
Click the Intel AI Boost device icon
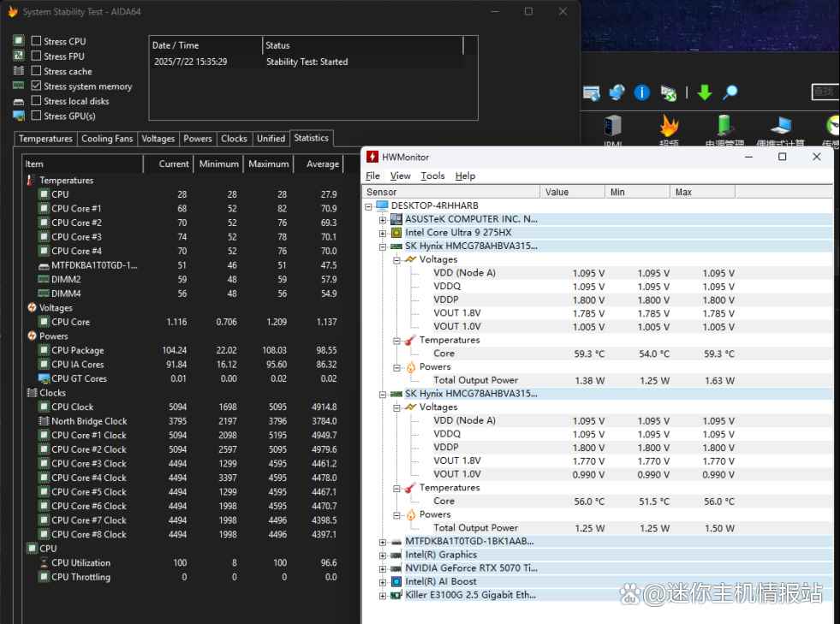pos(396,582)
